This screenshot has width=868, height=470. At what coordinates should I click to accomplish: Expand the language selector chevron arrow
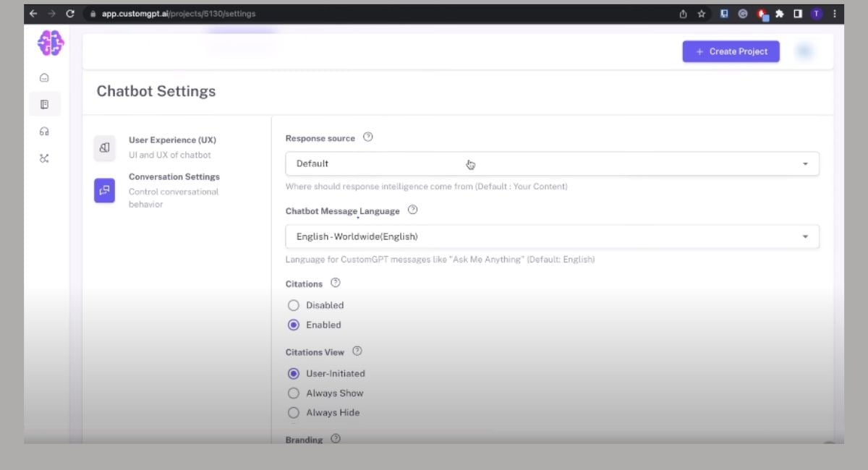point(805,236)
